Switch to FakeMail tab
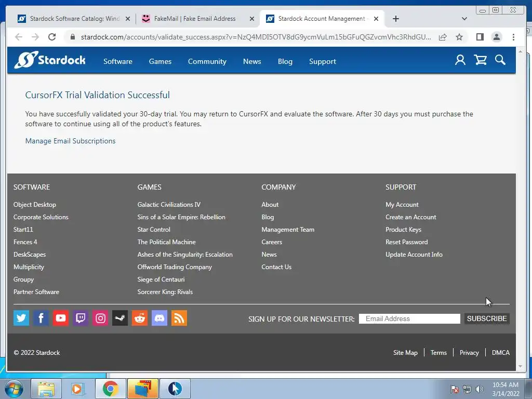Screen dimensions: 532x399 point(195,19)
